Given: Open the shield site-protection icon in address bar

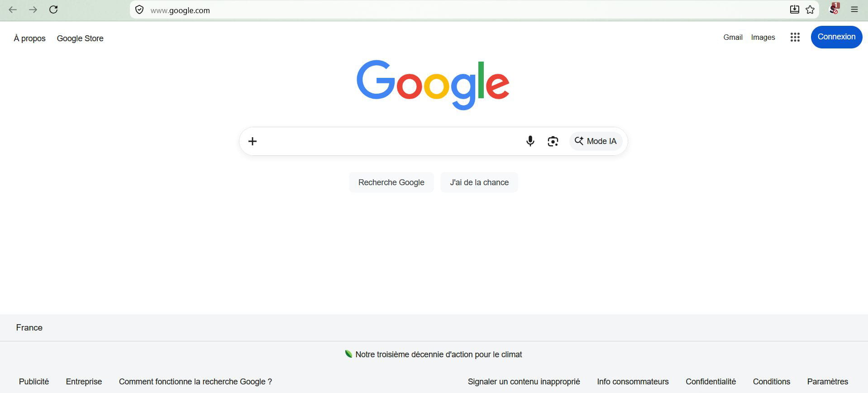Looking at the screenshot, I should click(x=139, y=10).
